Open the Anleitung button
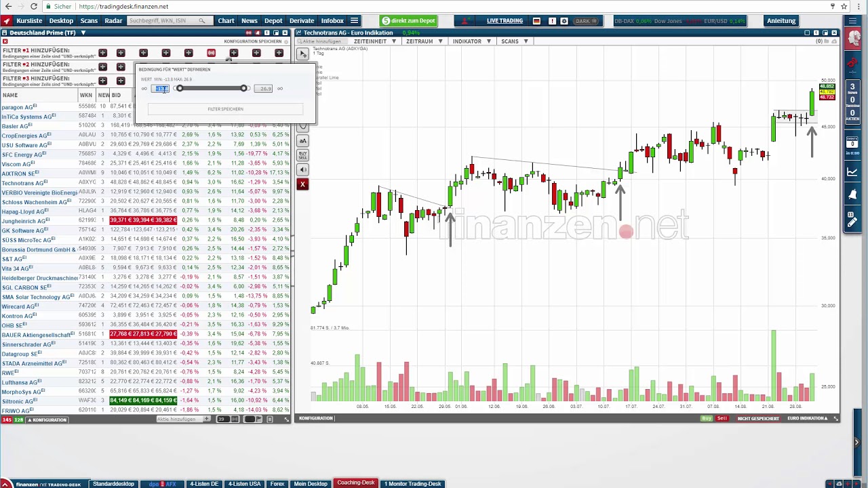Image resolution: width=868 pixels, height=488 pixels. click(x=781, y=21)
